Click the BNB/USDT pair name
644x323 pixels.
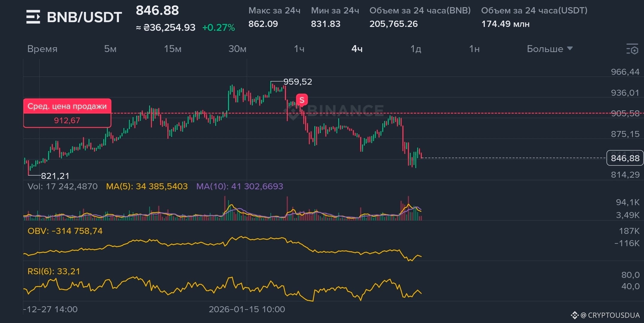[x=84, y=17]
